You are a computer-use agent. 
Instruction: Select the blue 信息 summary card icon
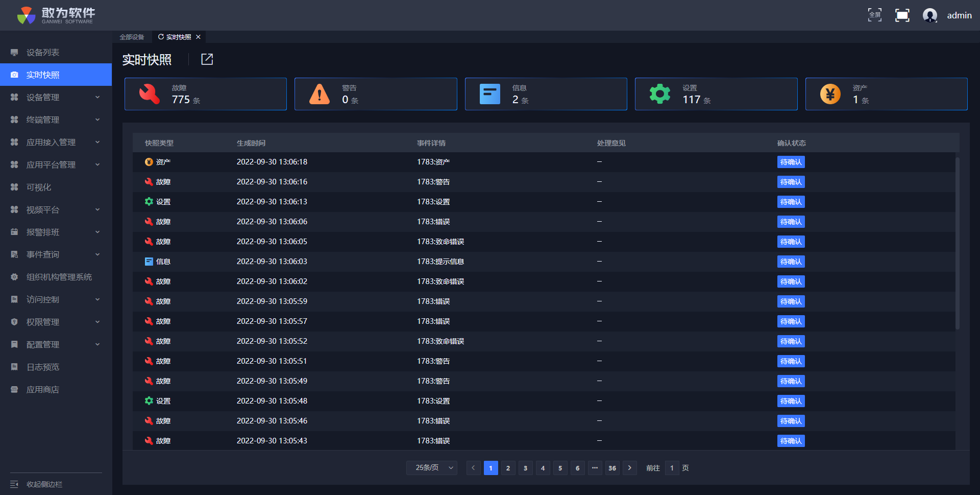(489, 94)
